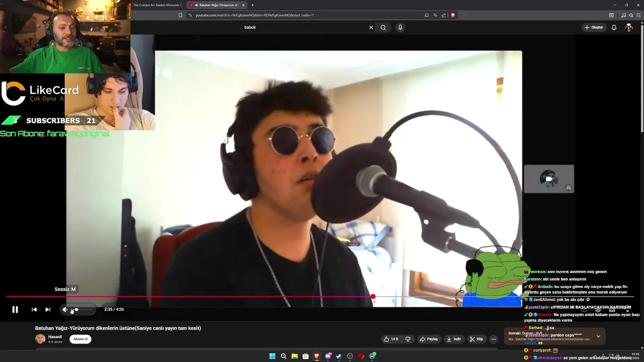Viewport: 644px width, 362px height.
Task: Close the Batuhan Yağız-Yürüyorum tab
Action: pos(244,5)
